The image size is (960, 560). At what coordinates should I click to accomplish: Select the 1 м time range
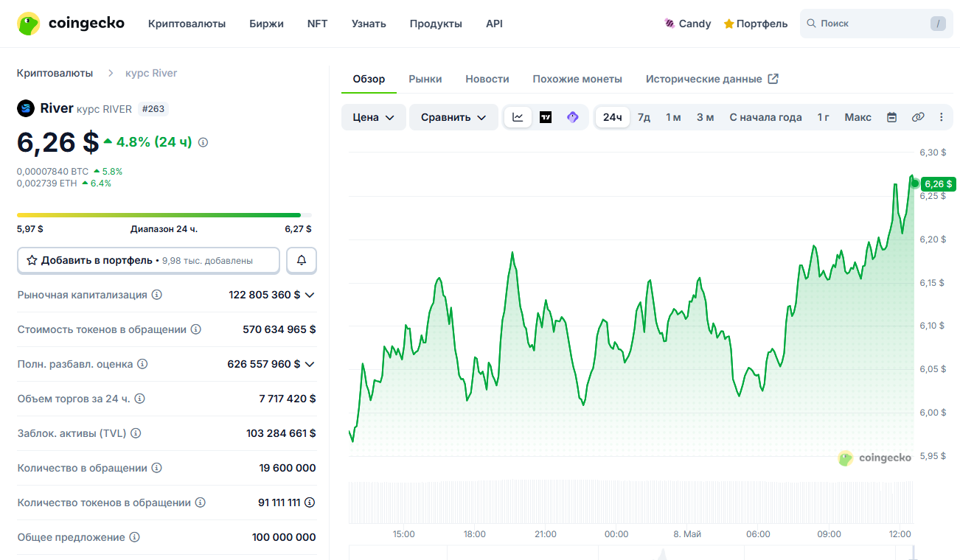click(673, 117)
